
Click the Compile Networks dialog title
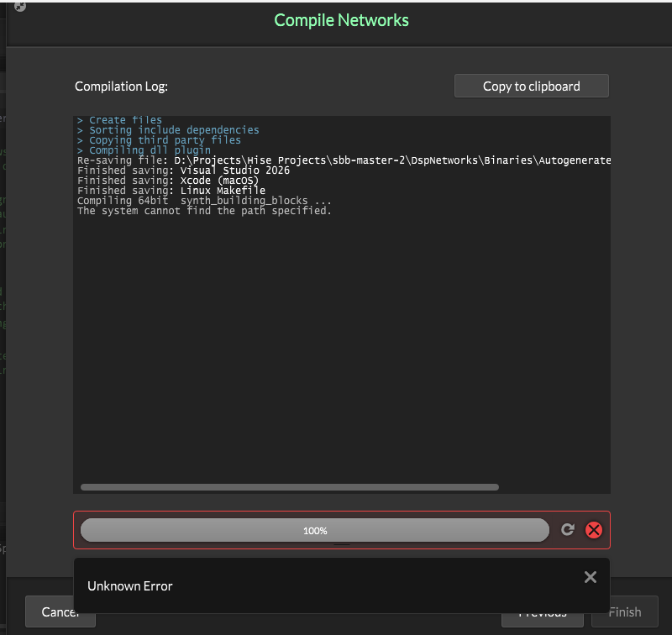(x=341, y=20)
